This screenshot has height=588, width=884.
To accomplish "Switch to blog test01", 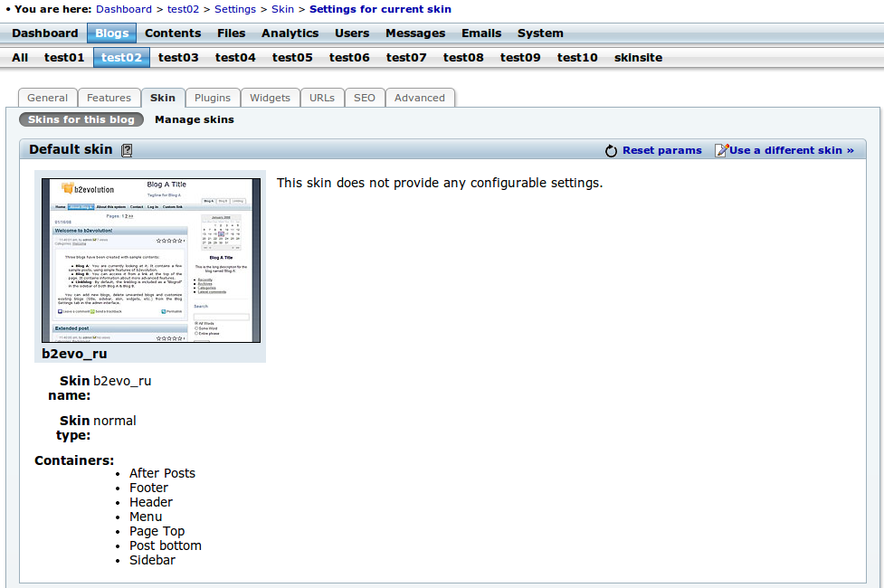I will [x=64, y=58].
